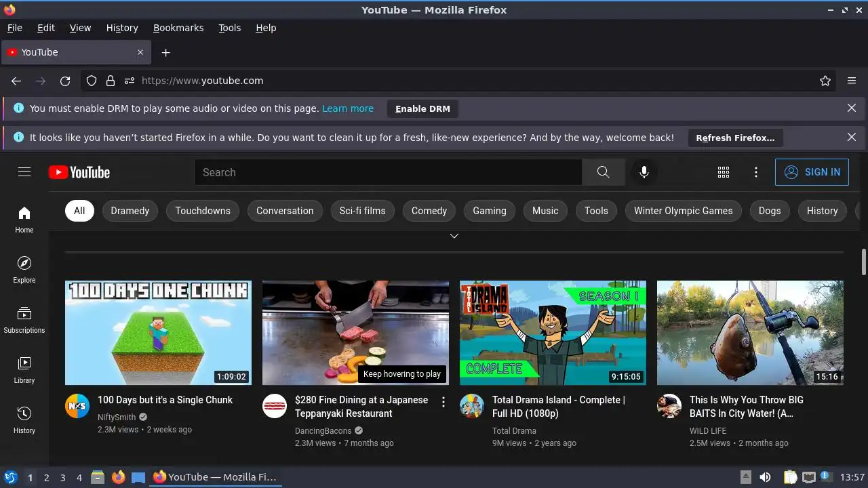Select the All filter chip
The image size is (868, 488).
pyautogui.click(x=79, y=211)
